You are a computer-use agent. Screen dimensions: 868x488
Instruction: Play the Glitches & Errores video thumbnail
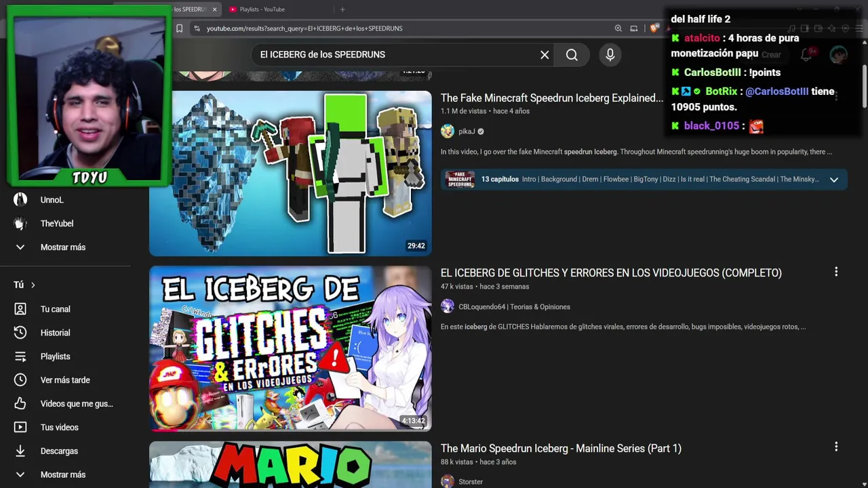click(x=290, y=348)
